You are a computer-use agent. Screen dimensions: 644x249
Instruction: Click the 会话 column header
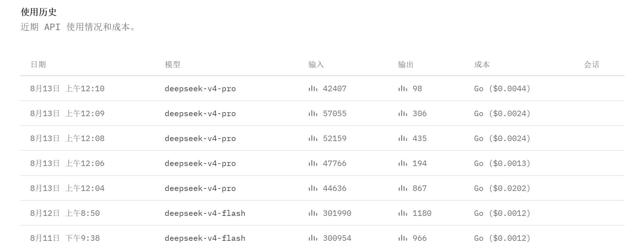click(x=591, y=64)
